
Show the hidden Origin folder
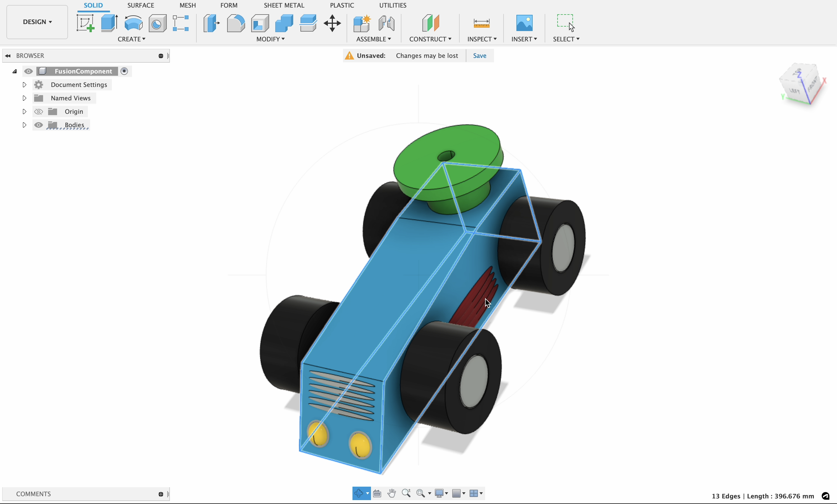click(x=38, y=112)
